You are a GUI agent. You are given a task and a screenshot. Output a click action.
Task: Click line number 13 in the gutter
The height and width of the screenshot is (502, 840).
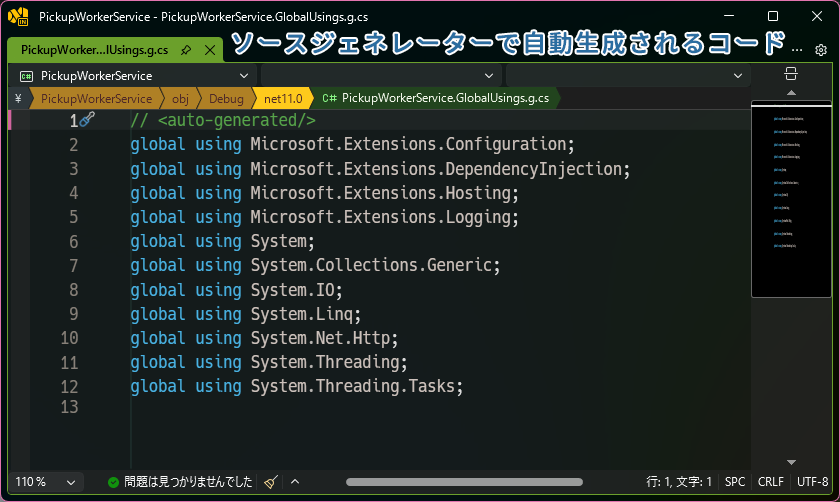[x=70, y=407]
